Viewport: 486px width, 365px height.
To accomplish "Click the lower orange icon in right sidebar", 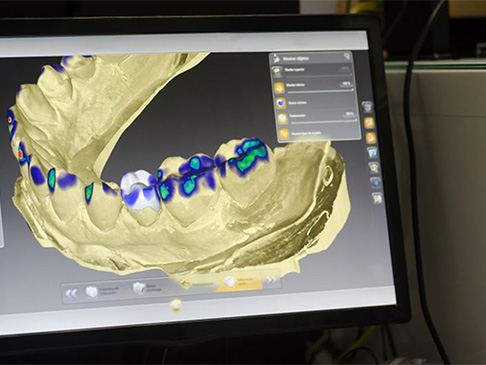I will click(x=371, y=138).
